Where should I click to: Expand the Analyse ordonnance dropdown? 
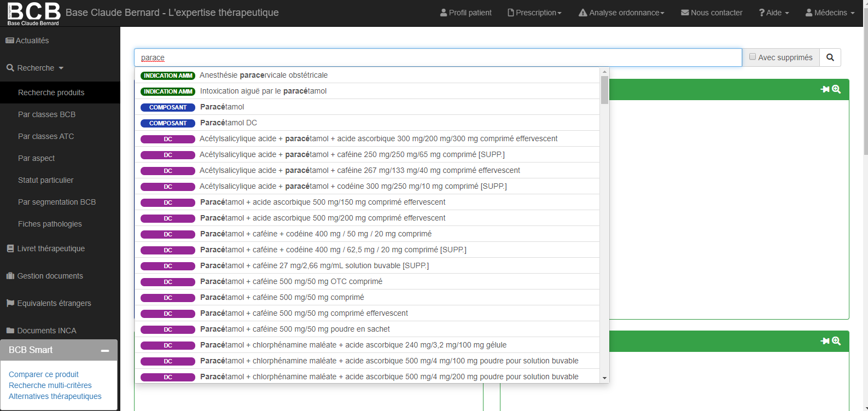tap(621, 13)
